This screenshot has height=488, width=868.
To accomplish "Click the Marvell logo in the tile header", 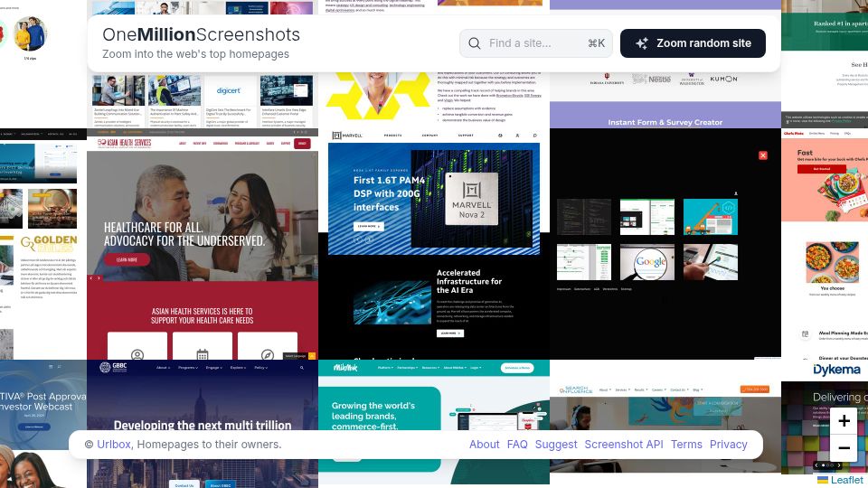I will click(347, 135).
